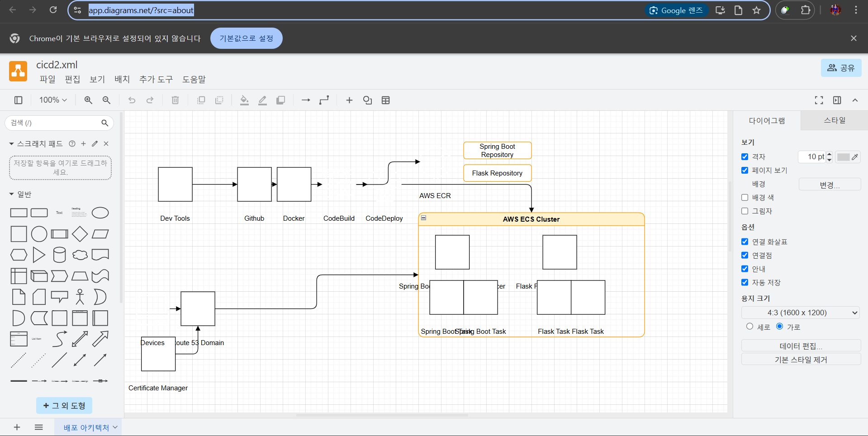Select the cylinder shape in general palette
868x436 pixels.
(x=59, y=255)
